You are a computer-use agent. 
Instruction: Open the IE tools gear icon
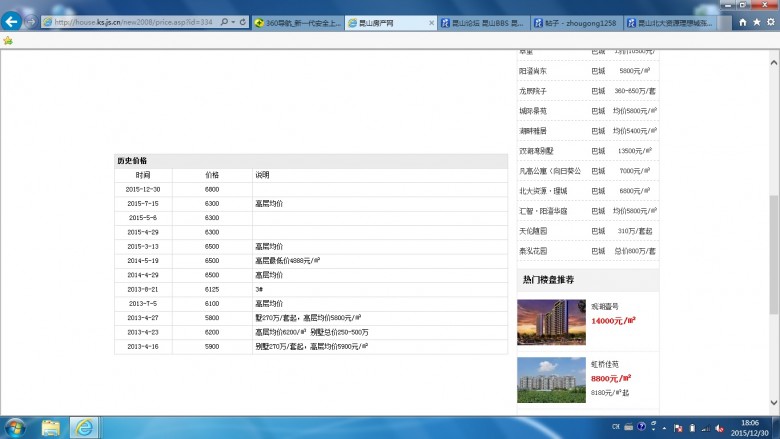pos(770,22)
